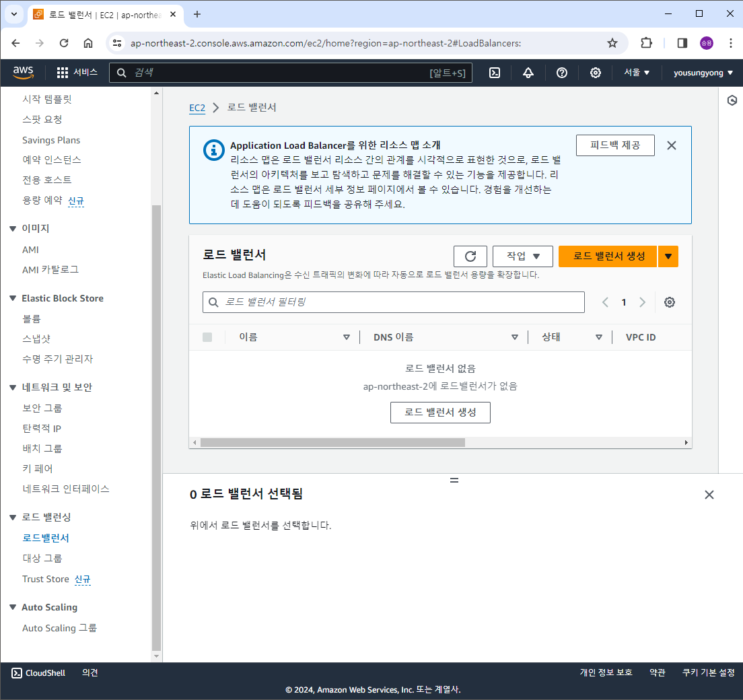Open table preferences gear icon
Viewport: 743px width, 700px height.
click(x=669, y=302)
